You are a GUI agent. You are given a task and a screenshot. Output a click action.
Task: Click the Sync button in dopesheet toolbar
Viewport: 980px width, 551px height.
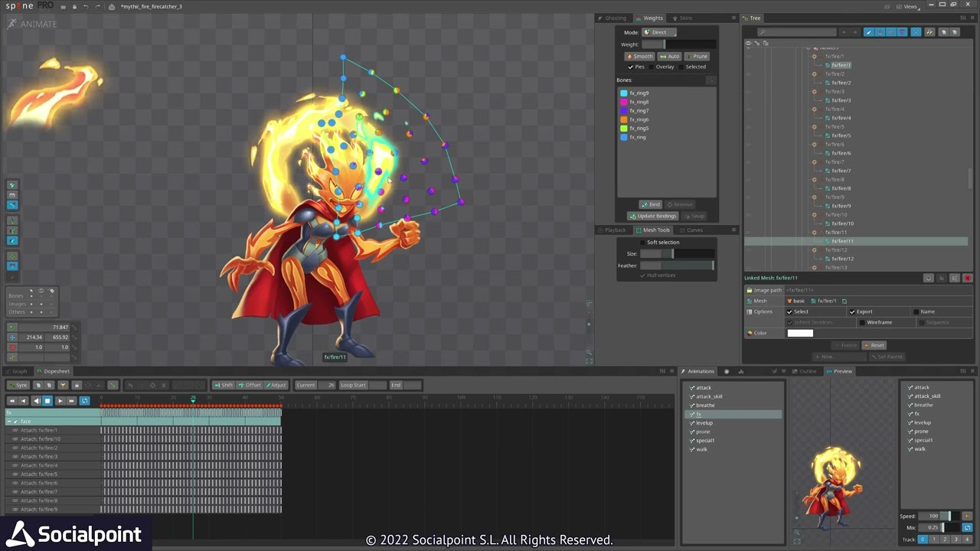tap(18, 385)
